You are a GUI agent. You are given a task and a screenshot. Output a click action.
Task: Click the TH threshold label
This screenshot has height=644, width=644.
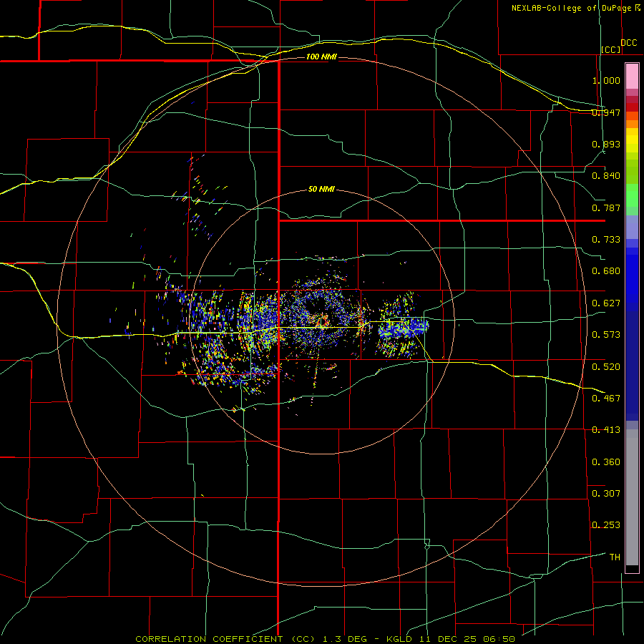coord(615,557)
